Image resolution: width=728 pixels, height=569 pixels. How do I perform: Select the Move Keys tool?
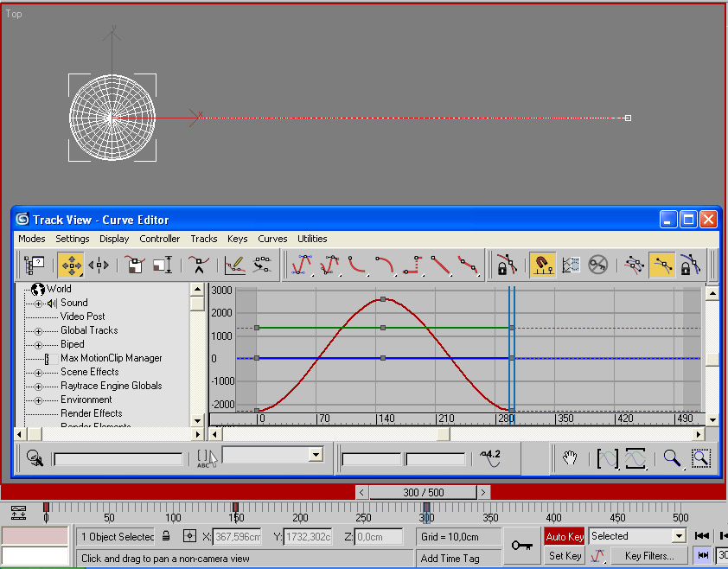click(x=71, y=265)
